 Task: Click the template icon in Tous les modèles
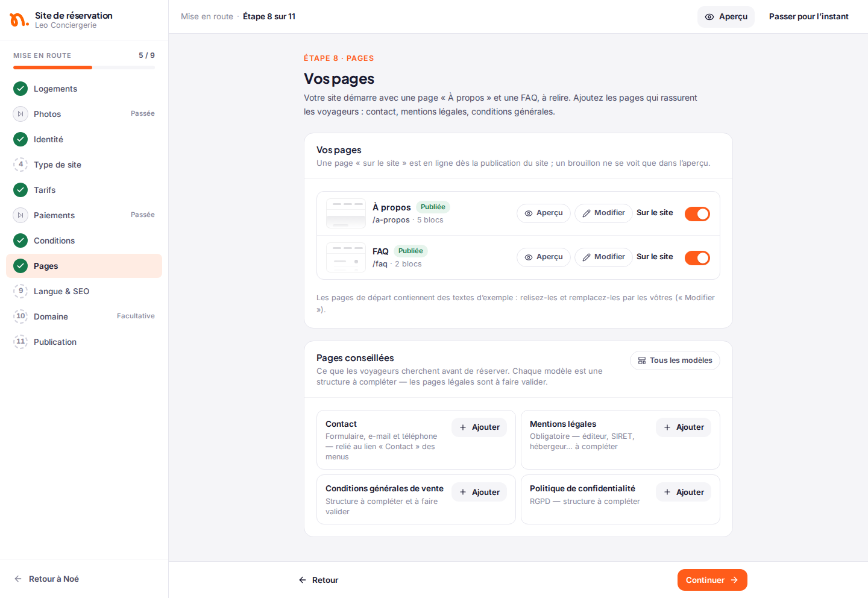click(642, 360)
